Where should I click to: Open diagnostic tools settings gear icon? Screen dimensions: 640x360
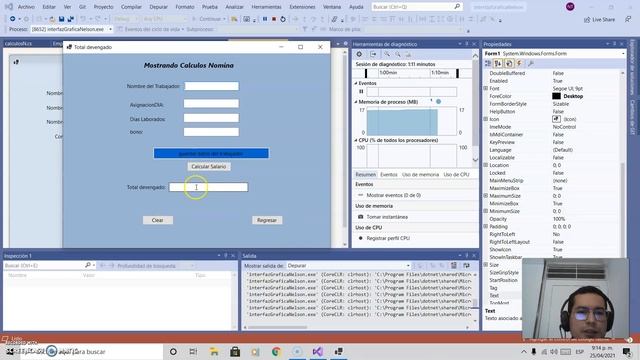[x=359, y=54]
